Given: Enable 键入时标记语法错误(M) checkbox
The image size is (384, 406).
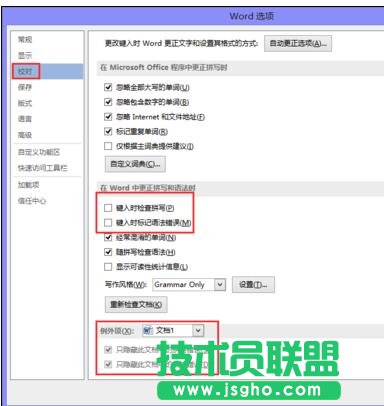Looking at the screenshot, I should coord(108,222).
